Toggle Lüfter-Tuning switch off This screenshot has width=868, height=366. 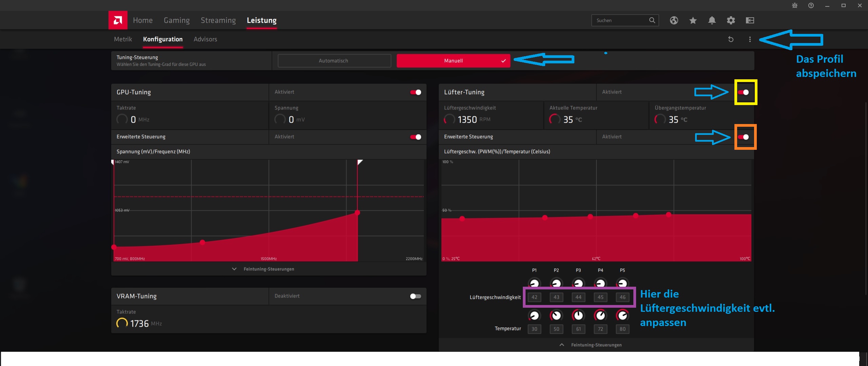[x=743, y=92]
